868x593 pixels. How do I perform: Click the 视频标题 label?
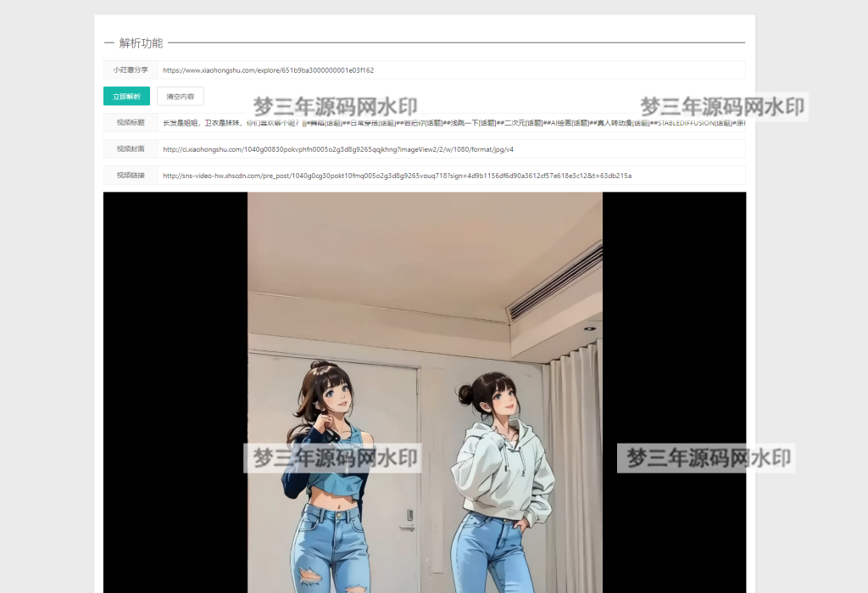(x=131, y=122)
